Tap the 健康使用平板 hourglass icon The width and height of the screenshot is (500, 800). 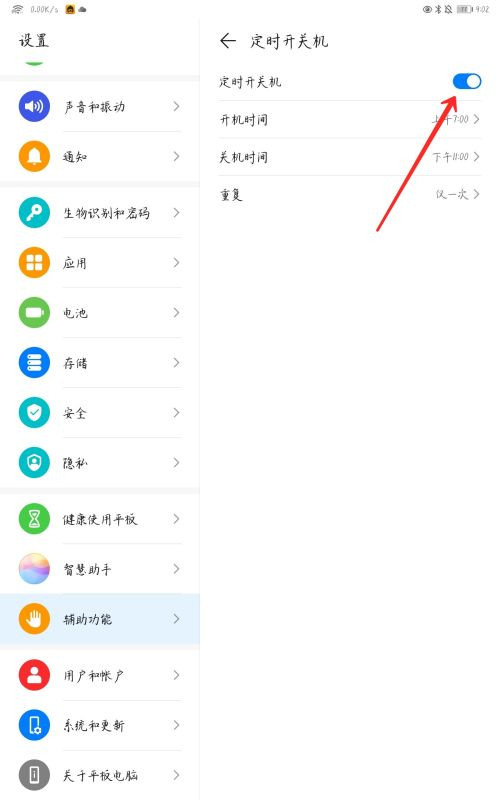coord(34,519)
